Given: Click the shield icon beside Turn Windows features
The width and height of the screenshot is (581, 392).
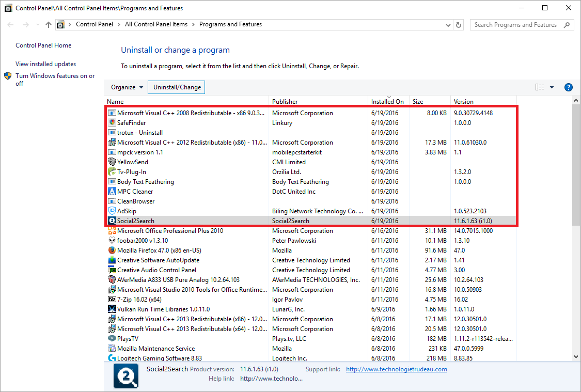Looking at the screenshot, I should pos(8,76).
